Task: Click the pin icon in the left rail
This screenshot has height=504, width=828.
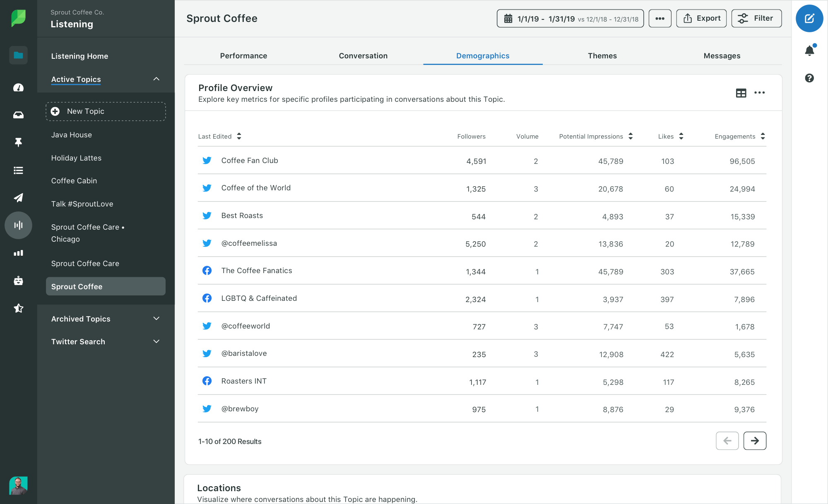Action: tap(18, 142)
